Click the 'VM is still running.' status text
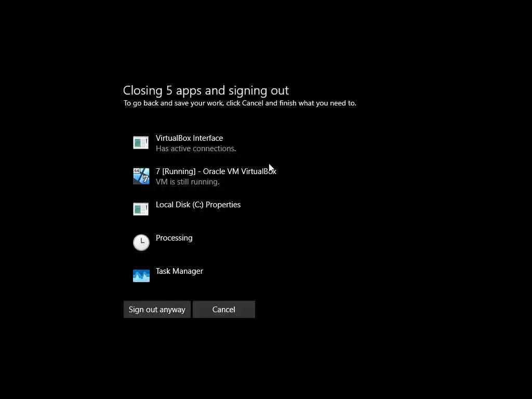 [188, 182]
